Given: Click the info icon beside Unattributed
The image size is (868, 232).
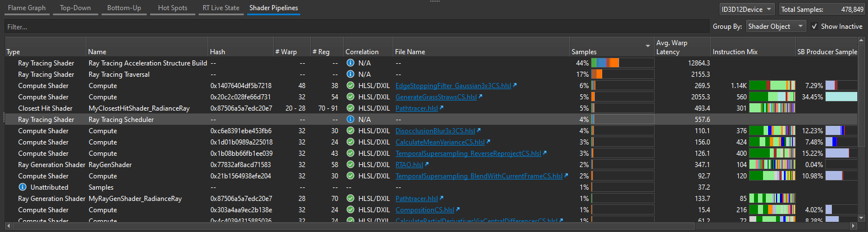Looking at the screenshot, I should pos(23,187).
